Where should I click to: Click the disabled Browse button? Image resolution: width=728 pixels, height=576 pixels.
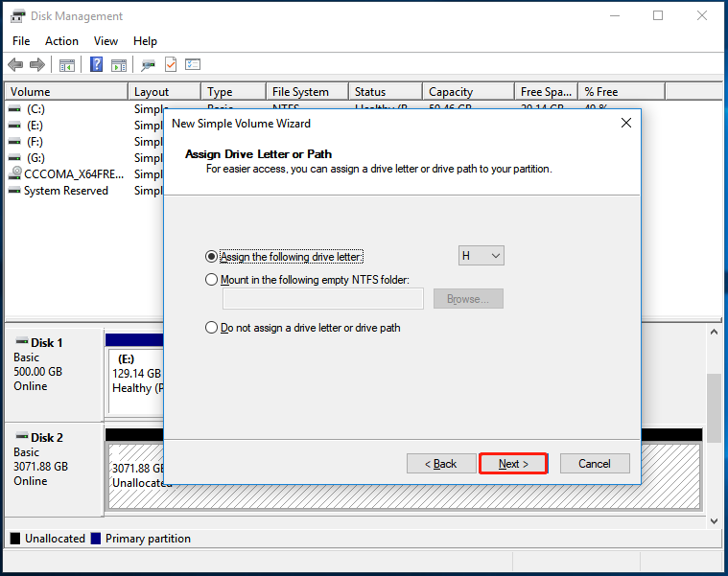(x=468, y=299)
